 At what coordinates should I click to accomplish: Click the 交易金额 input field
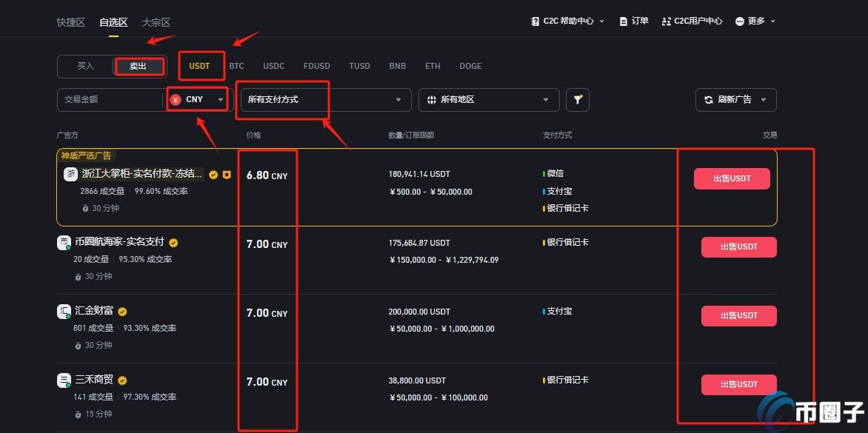click(x=111, y=99)
